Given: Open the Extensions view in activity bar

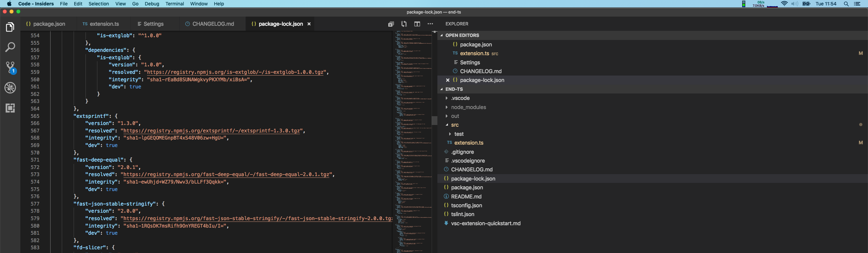Looking at the screenshot, I should [x=10, y=108].
